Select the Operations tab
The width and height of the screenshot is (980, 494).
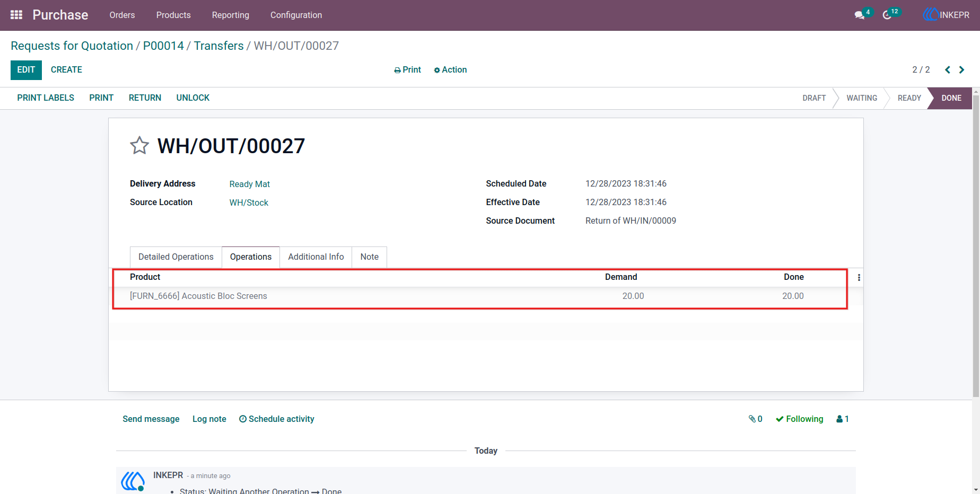(x=251, y=257)
